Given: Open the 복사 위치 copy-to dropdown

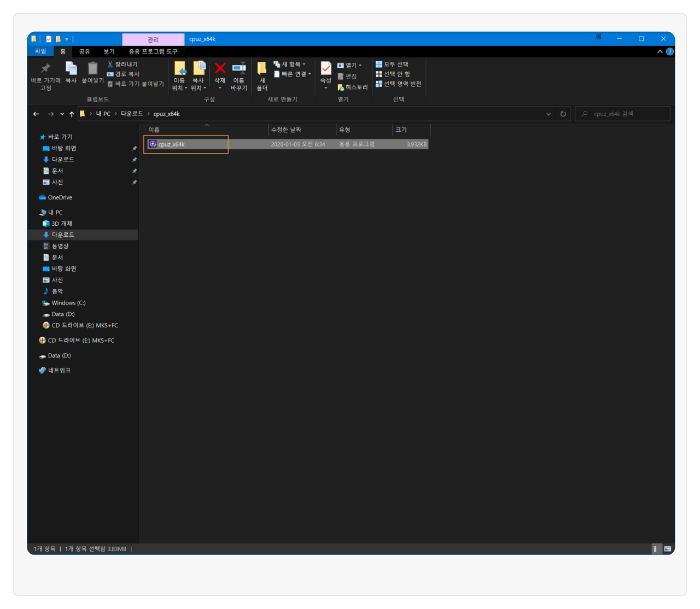Looking at the screenshot, I should pos(199,77).
